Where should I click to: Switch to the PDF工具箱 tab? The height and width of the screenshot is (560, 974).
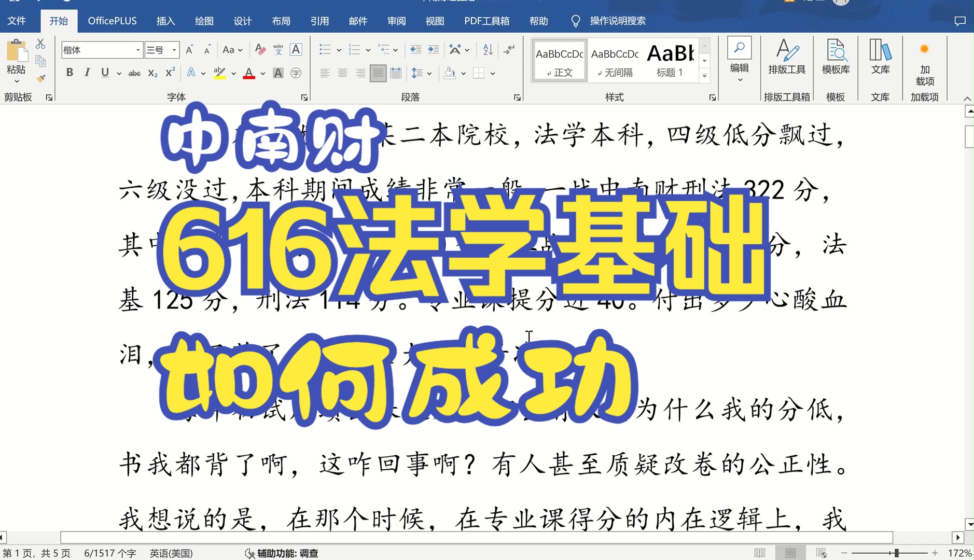pos(486,21)
